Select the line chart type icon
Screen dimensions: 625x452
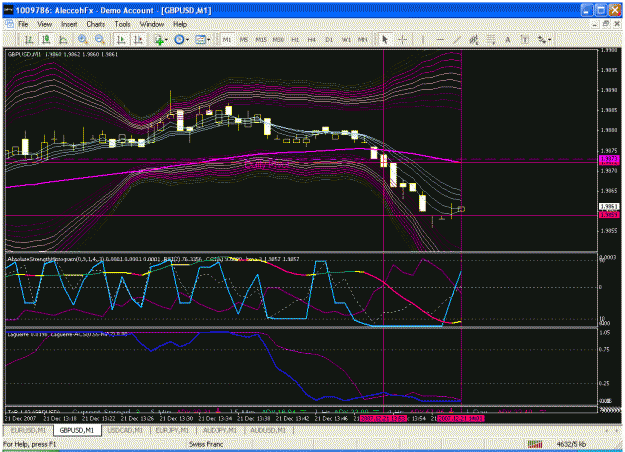click(63, 39)
